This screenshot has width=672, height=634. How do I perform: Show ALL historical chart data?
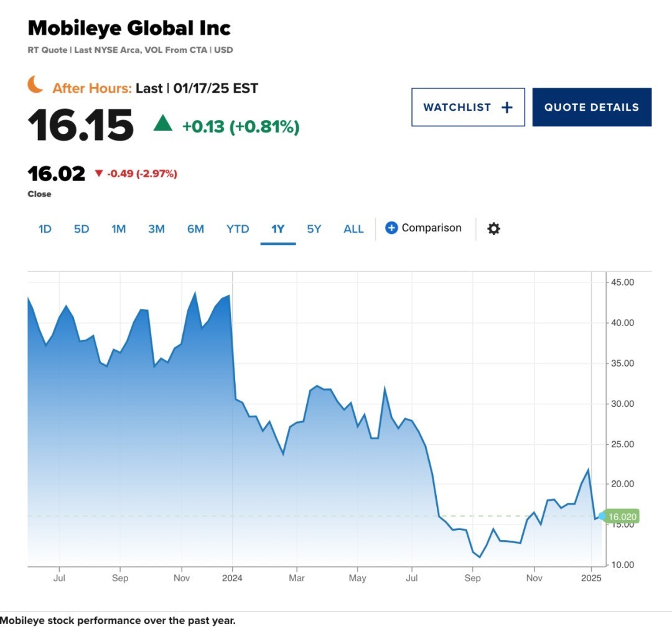(353, 229)
